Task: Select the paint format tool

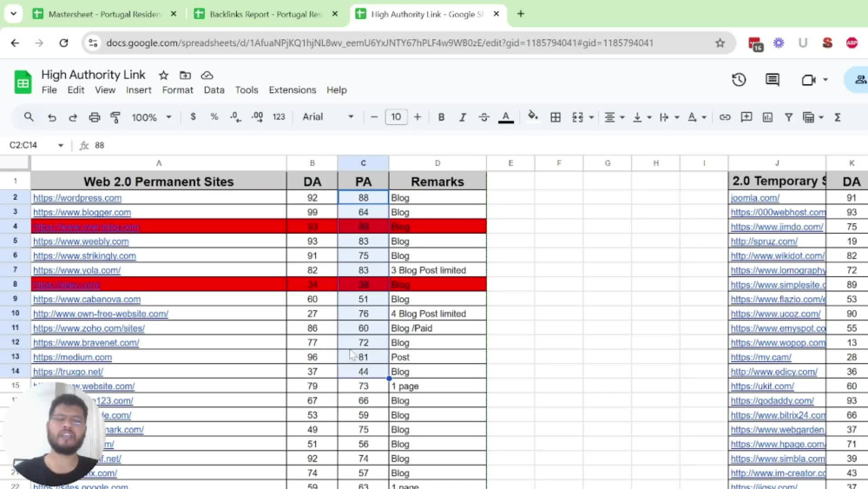Action: click(115, 117)
